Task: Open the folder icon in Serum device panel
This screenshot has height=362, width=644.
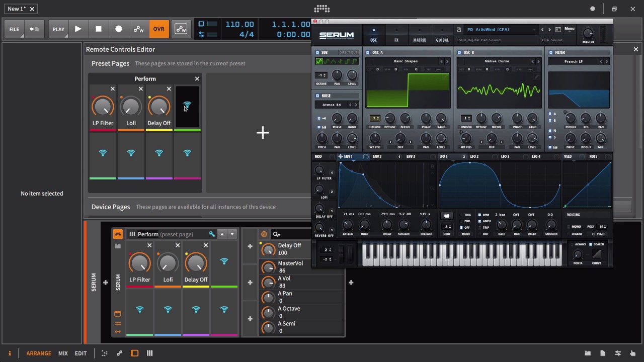Action: [118, 246]
